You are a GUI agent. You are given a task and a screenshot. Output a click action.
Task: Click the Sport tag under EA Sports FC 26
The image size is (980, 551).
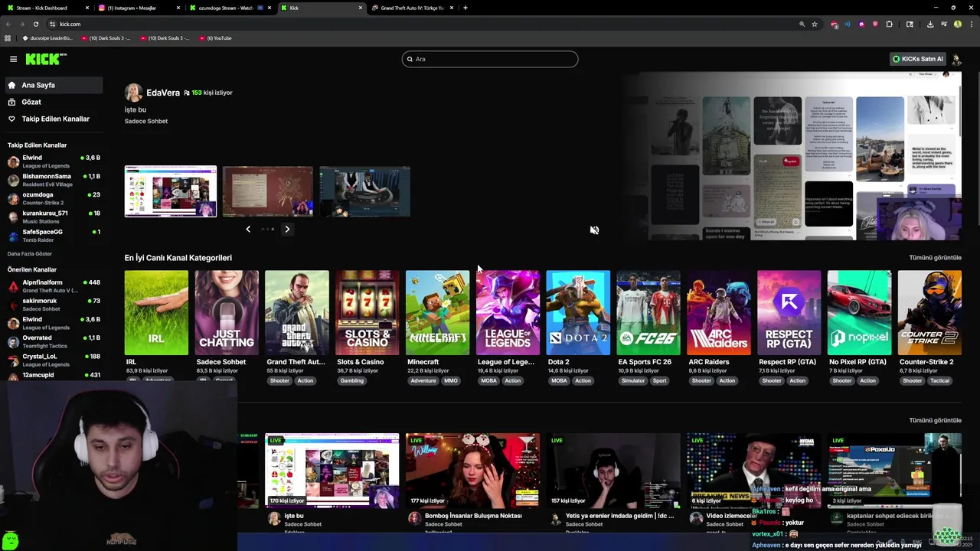click(x=660, y=380)
